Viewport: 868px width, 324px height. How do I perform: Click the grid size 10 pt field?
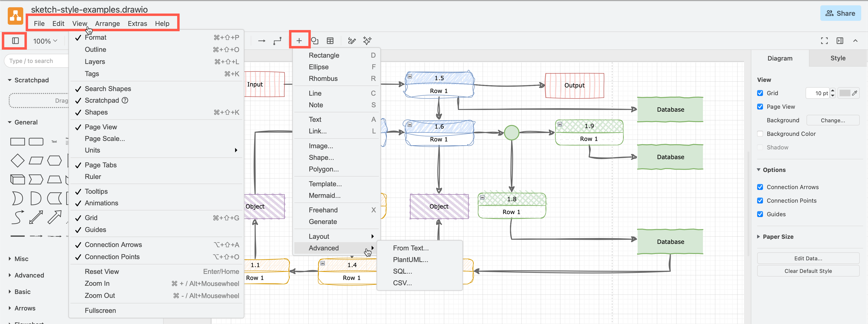click(818, 93)
